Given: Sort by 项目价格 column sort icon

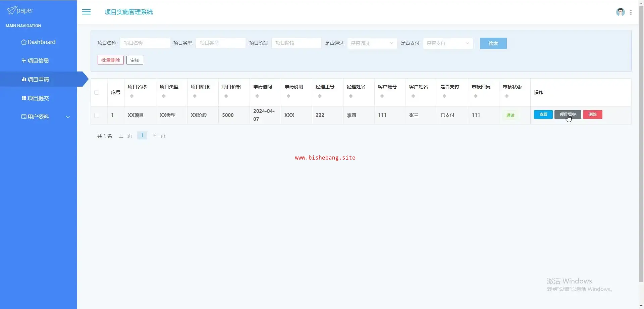Looking at the screenshot, I should click(x=226, y=96).
